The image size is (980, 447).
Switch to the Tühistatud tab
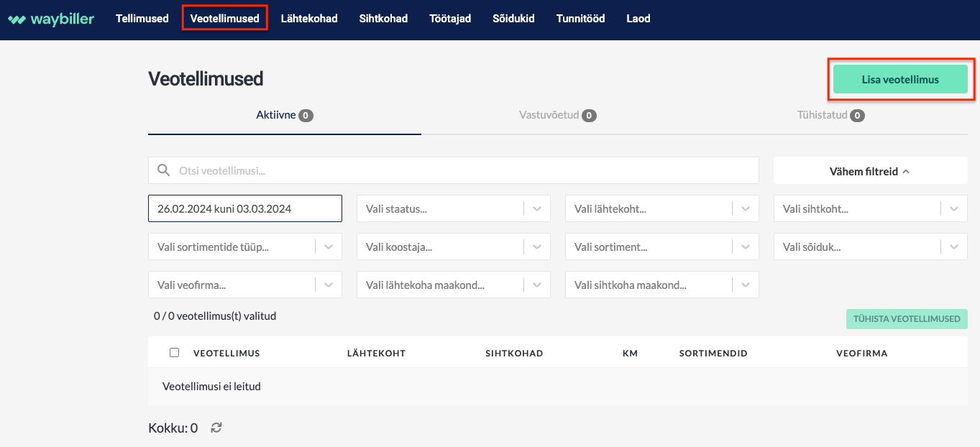coord(831,115)
